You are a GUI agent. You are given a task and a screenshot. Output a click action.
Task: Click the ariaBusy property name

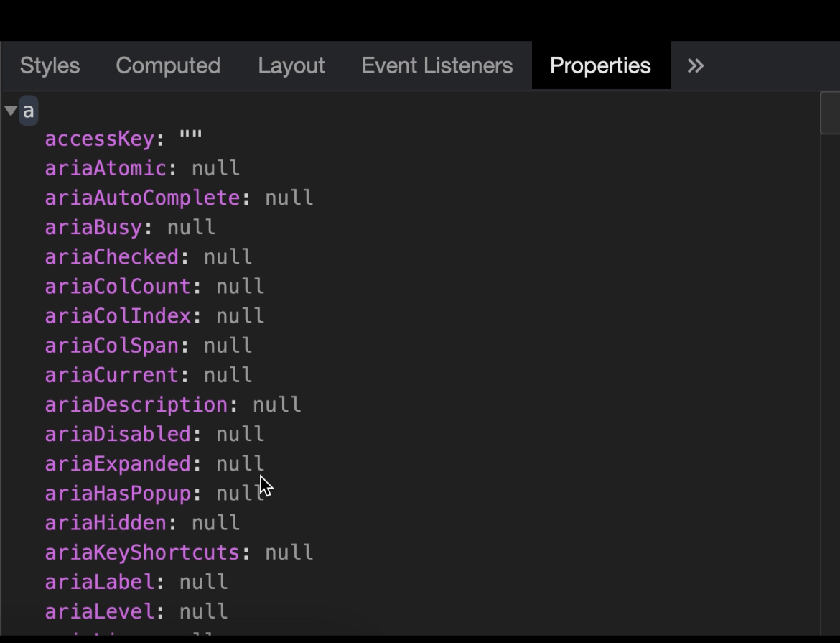[93, 227]
